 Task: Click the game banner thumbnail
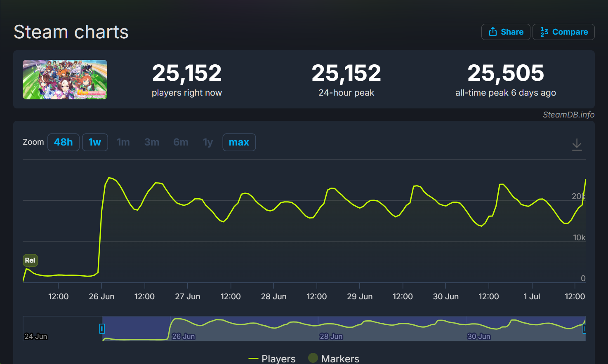point(65,80)
